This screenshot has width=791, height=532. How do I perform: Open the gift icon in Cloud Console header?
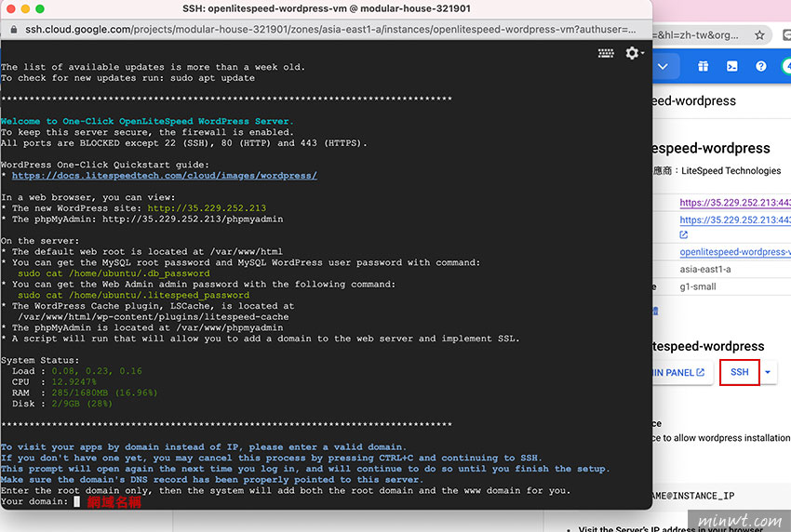703,66
